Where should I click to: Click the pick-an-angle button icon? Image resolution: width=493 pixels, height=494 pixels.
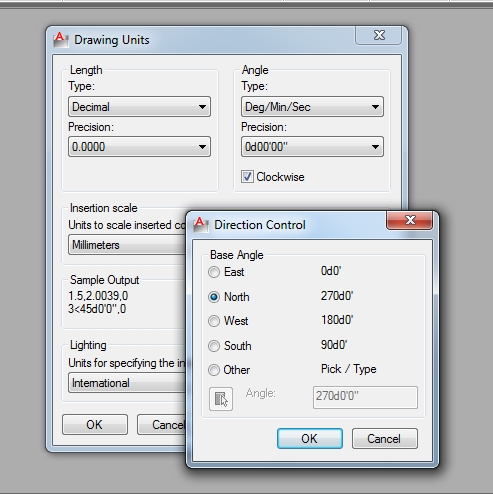coord(221,399)
